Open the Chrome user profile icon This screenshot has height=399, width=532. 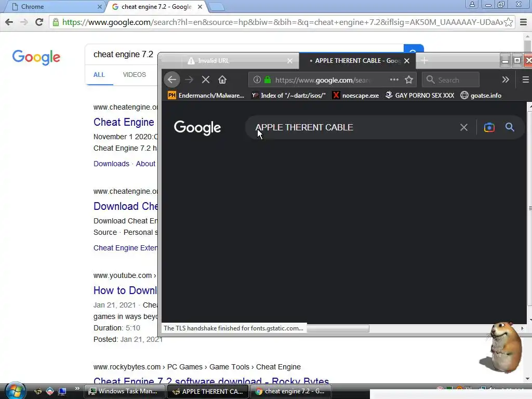(x=472, y=4)
